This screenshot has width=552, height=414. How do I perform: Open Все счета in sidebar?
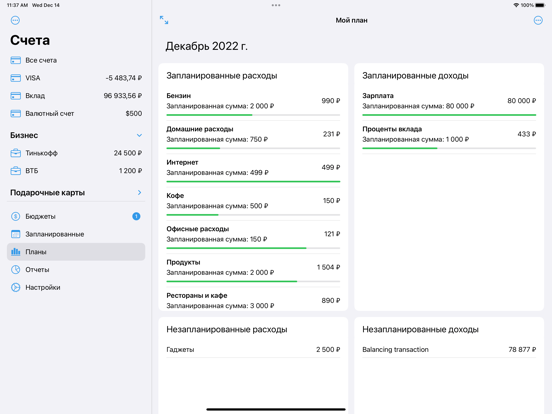(x=76, y=60)
